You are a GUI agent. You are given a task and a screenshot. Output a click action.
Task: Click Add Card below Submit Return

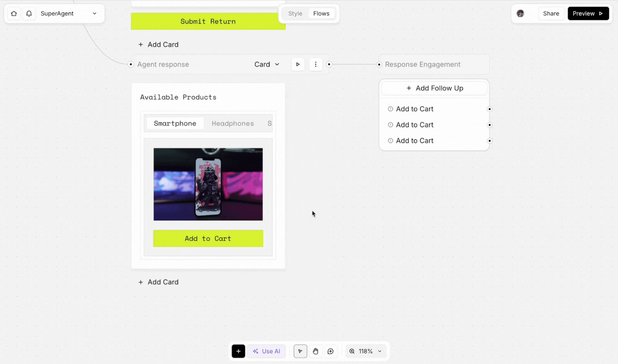click(159, 45)
